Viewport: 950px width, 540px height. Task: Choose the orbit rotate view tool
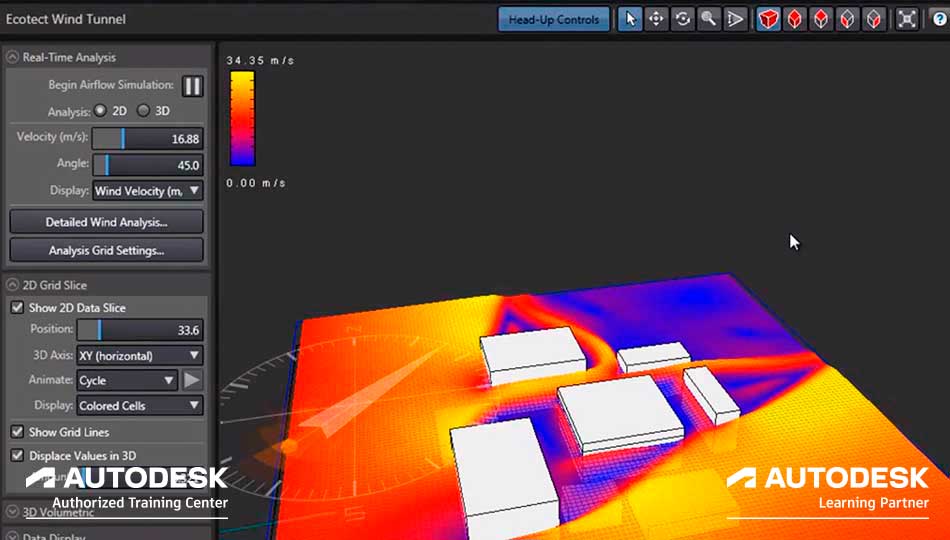(682, 19)
